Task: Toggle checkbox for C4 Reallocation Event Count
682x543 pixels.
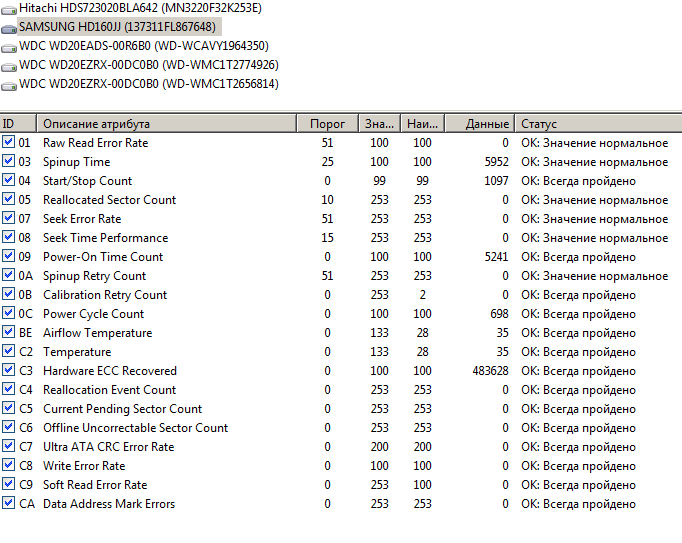Action: tap(8, 389)
